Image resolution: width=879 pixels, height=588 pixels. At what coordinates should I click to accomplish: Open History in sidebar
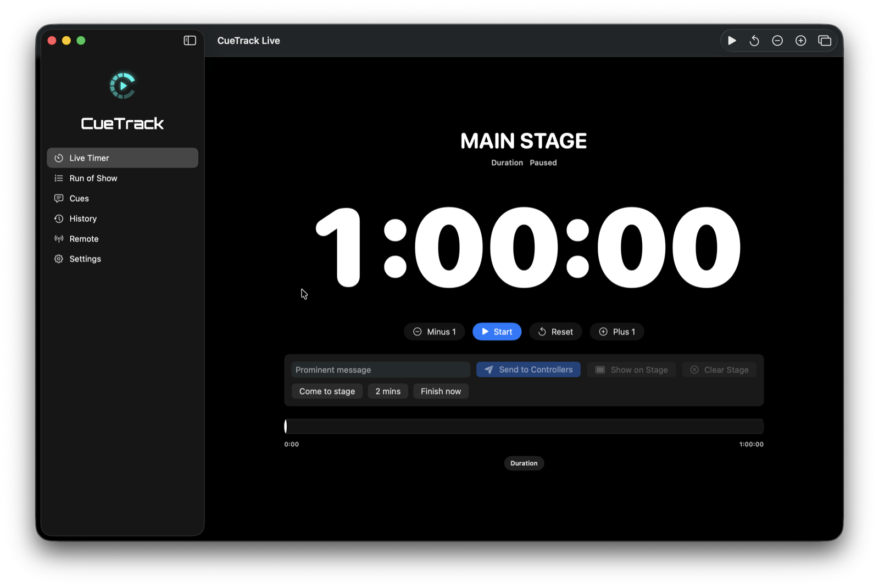pyautogui.click(x=123, y=219)
